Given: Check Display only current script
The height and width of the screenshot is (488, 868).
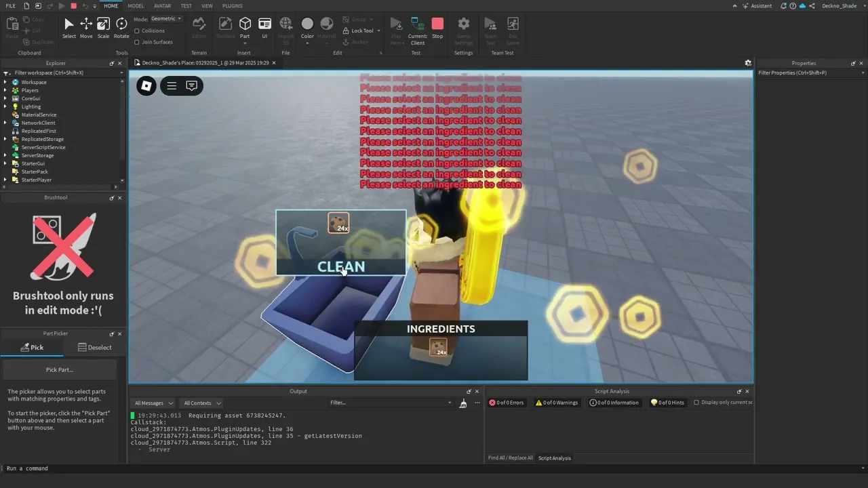Looking at the screenshot, I should [x=696, y=403].
